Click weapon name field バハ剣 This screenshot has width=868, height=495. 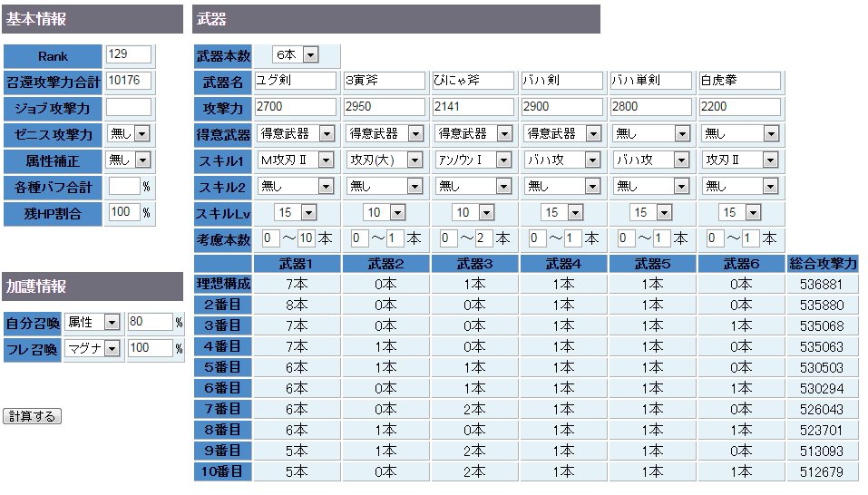pos(561,80)
